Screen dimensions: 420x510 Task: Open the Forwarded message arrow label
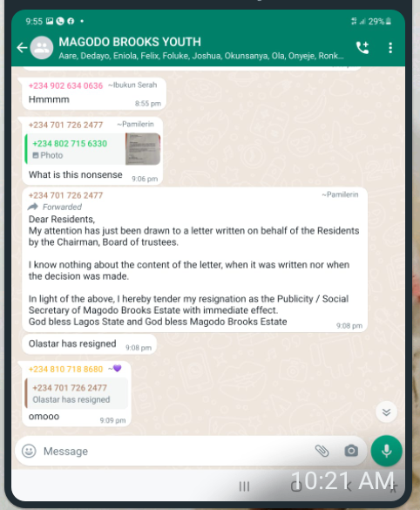tap(55, 207)
